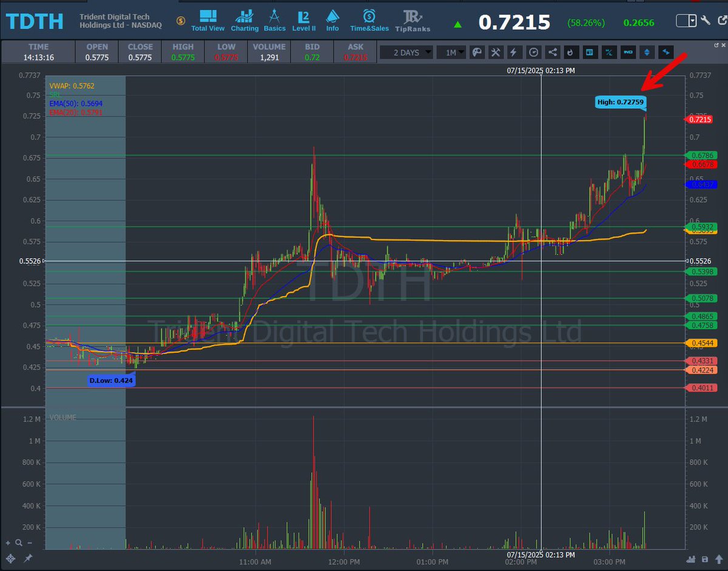Switch to the Basics tab

click(x=274, y=19)
